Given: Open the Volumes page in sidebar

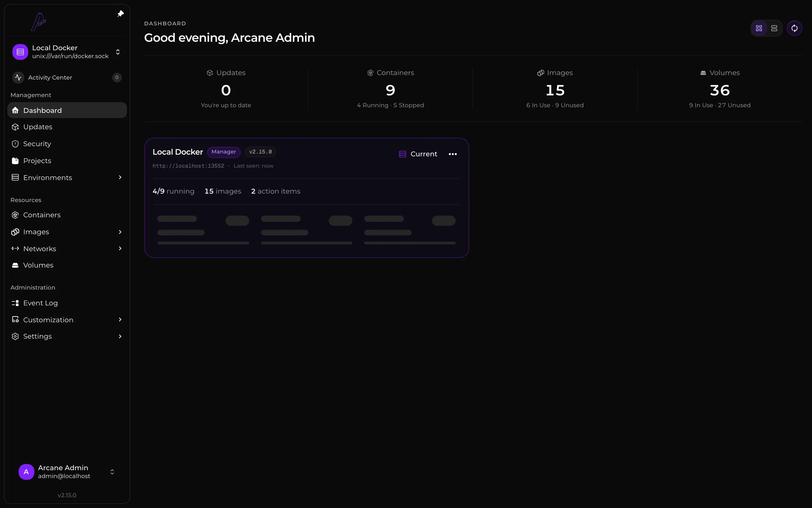Looking at the screenshot, I should (67, 265).
